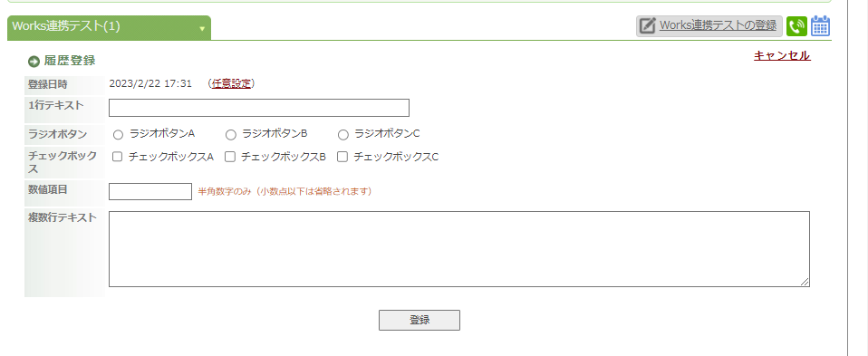Click the textarea resize handle corner
Image resolution: width=868 pixels, height=356 pixels.
tap(805, 282)
